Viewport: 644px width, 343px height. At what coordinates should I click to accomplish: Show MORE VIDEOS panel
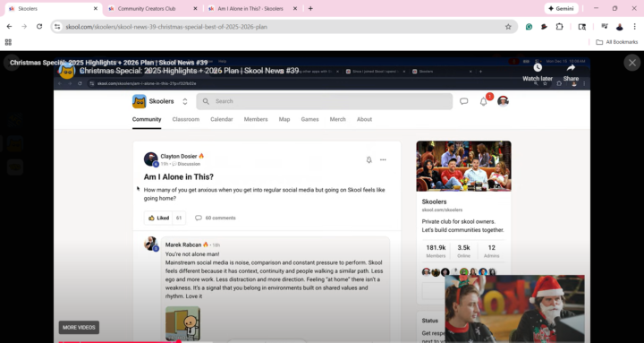tap(79, 328)
